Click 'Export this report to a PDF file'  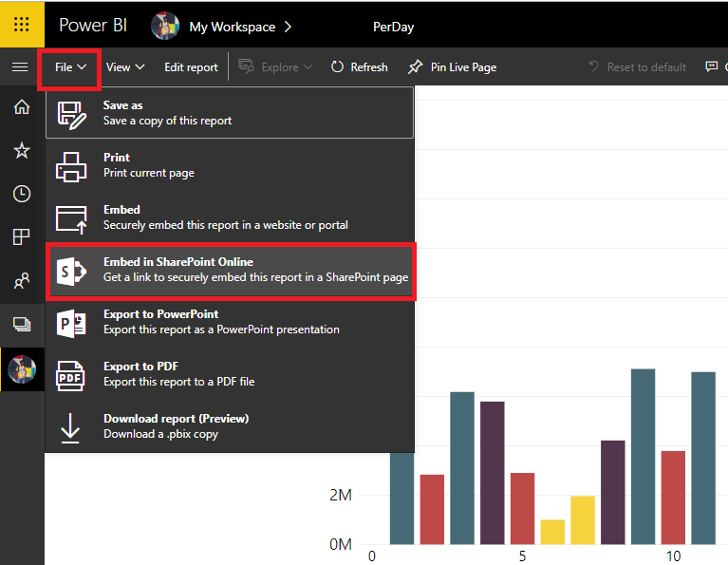tap(179, 382)
